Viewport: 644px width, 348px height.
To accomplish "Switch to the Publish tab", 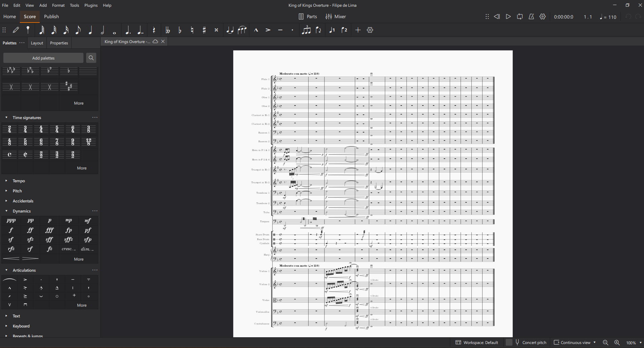I will tap(51, 16).
